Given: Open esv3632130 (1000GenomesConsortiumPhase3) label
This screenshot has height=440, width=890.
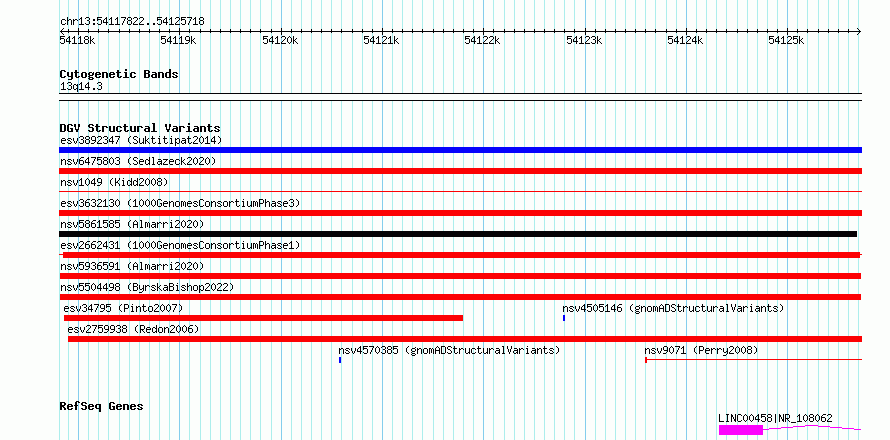Looking at the screenshot, I should pos(180,203).
